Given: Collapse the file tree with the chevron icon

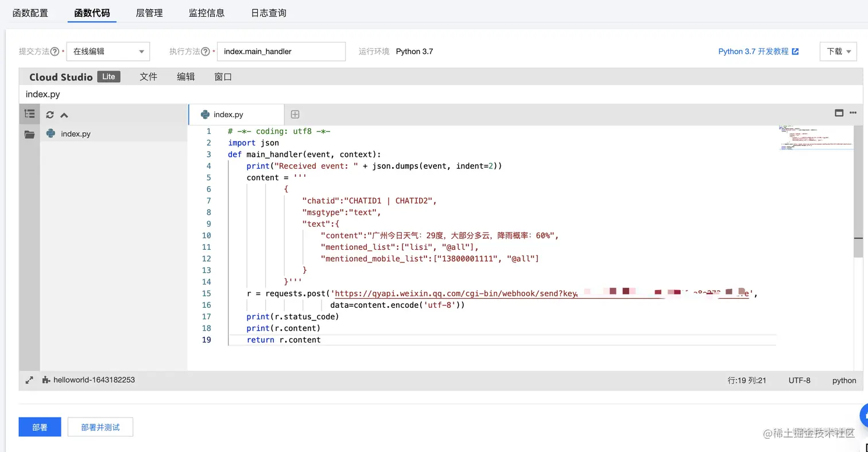Looking at the screenshot, I should pyautogui.click(x=64, y=115).
